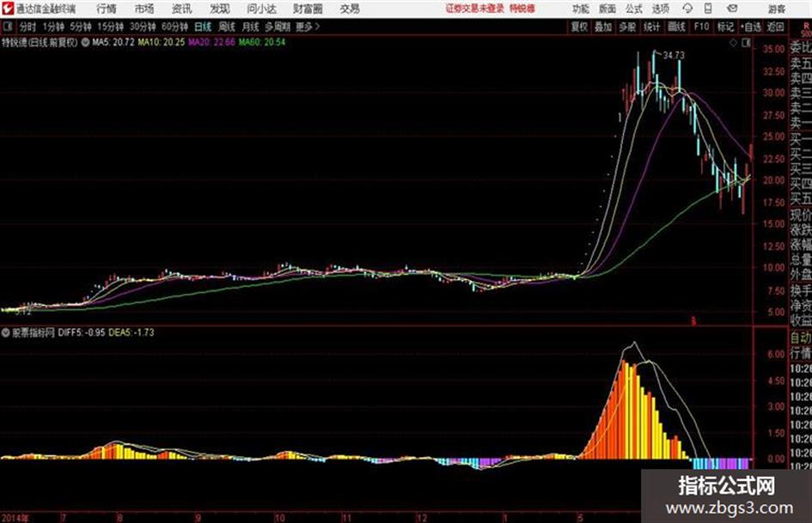Screen dimensions: 812x523
Task: Open the 问小达 menu
Action: (261, 9)
